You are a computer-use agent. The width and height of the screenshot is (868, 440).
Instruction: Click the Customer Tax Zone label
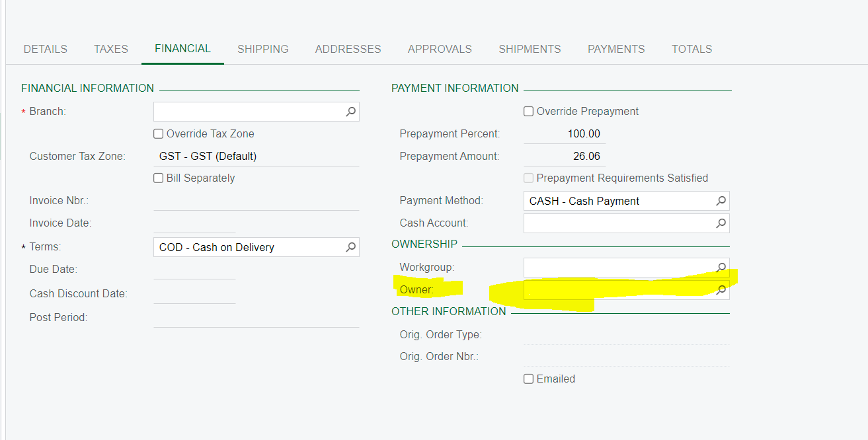tap(77, 156)
